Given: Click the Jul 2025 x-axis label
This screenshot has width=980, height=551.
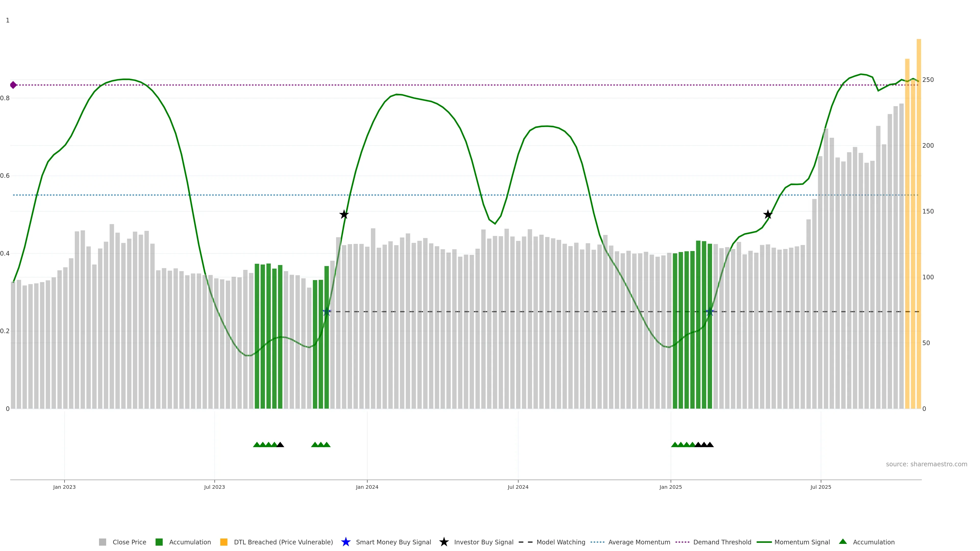Looking at the screenshot, I should tap(820, 487).
